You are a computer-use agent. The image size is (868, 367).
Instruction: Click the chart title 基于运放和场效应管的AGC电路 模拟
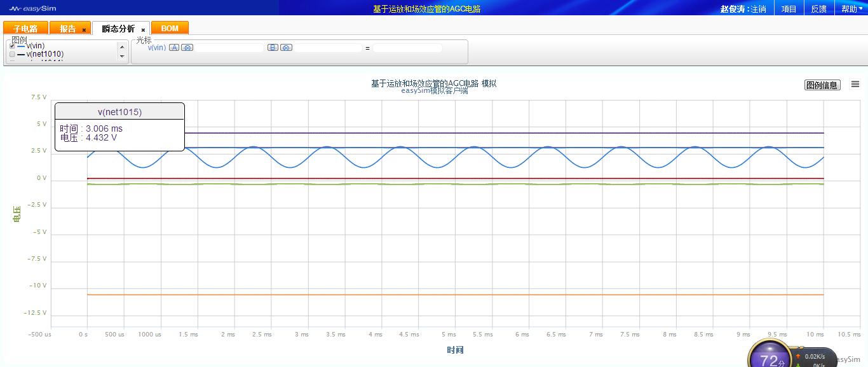[434, 83]
